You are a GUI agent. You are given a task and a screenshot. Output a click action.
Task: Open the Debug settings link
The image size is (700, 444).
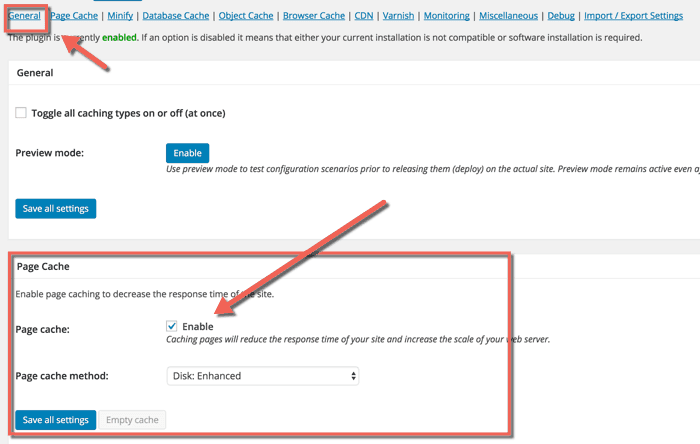coord(561,16)
